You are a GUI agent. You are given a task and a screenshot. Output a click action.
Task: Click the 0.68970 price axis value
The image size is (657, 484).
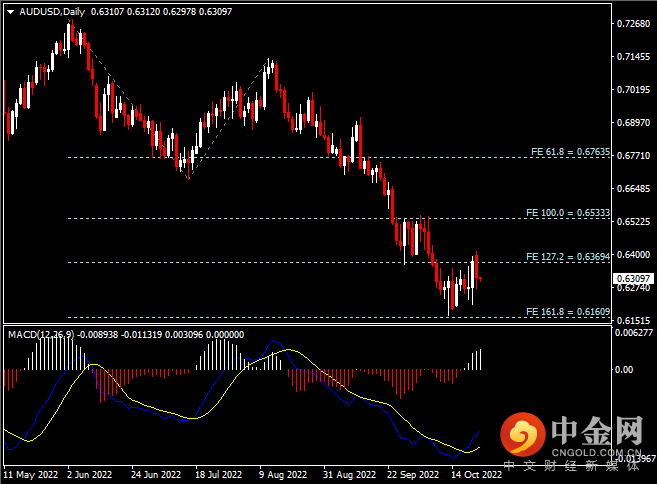[634, 123]
